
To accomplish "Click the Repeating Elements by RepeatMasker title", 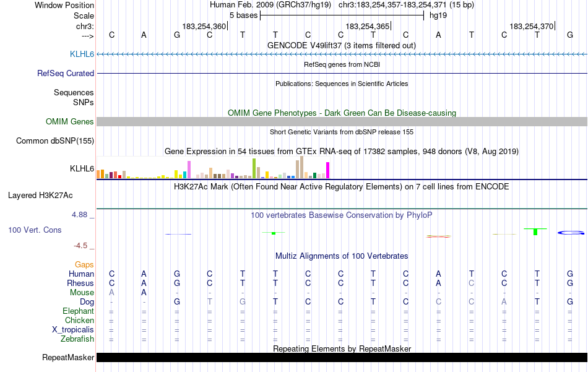I will [342, 348].
